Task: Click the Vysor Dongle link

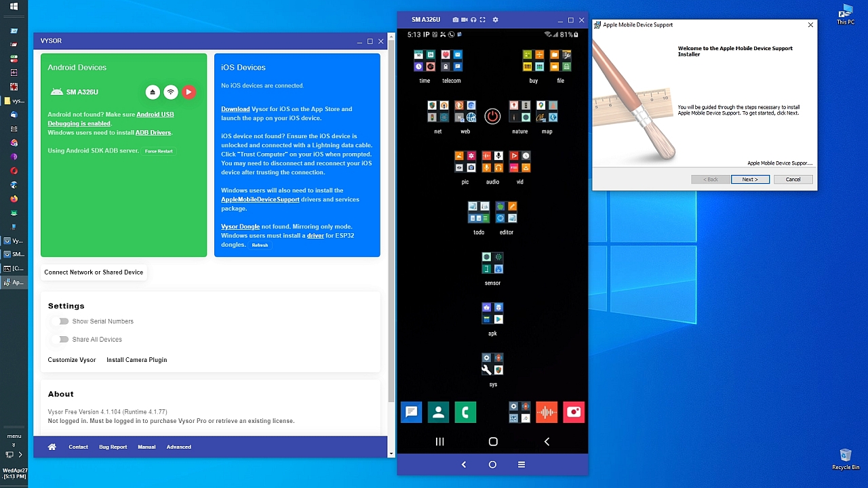Action: tap(241, 227)
